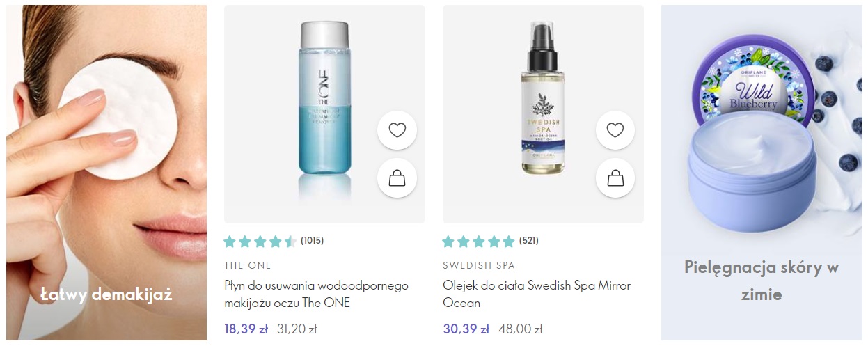868x346 pixels.
Task: Open Pielęgnacja skóry w zimie banner
Action: click(x=762, y=173)
